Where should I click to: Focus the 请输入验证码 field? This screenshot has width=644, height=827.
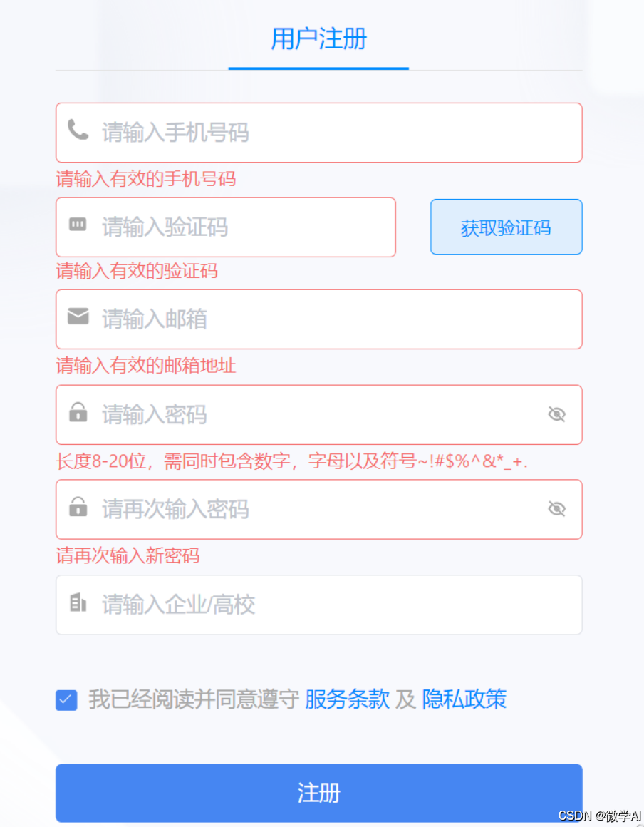pos(226,227)
